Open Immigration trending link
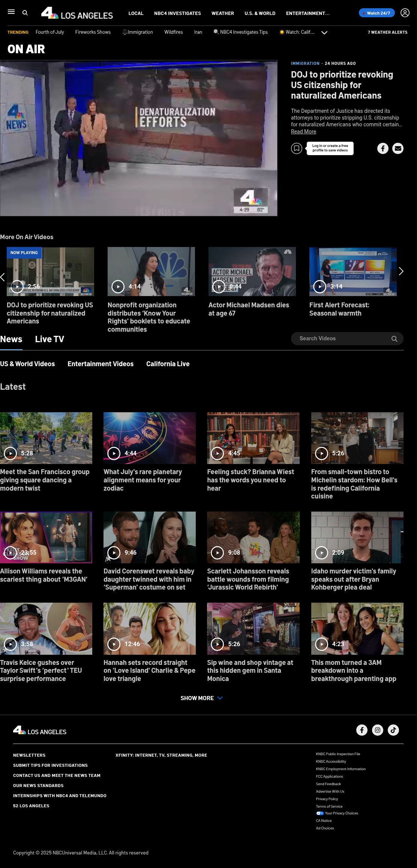Screen dimensions: 417x868 pyautogui.click(x=138, y=32)
